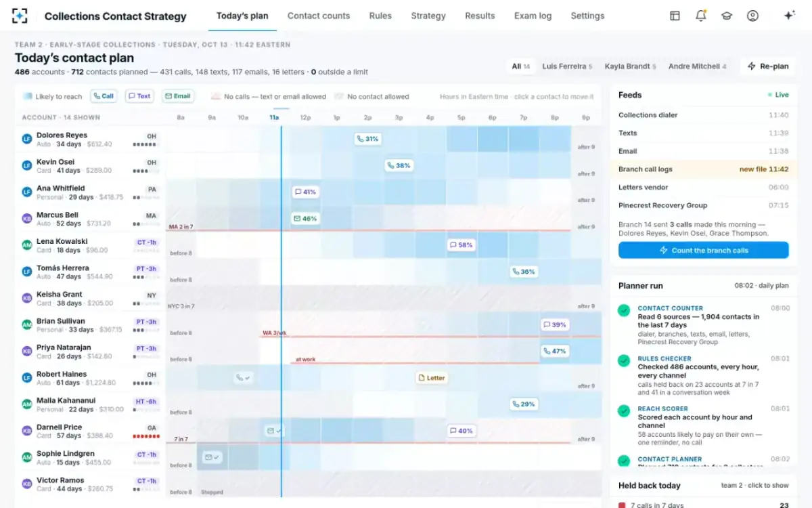812x508 pixels.
Task: Select the Letters vendor feed row
Action: click(703, 188)
